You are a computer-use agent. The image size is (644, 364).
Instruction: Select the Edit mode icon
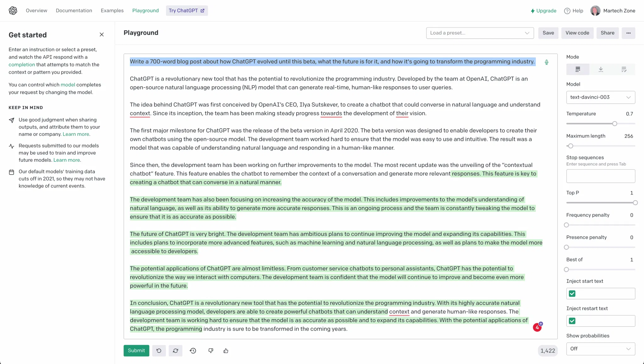point(624,70)
